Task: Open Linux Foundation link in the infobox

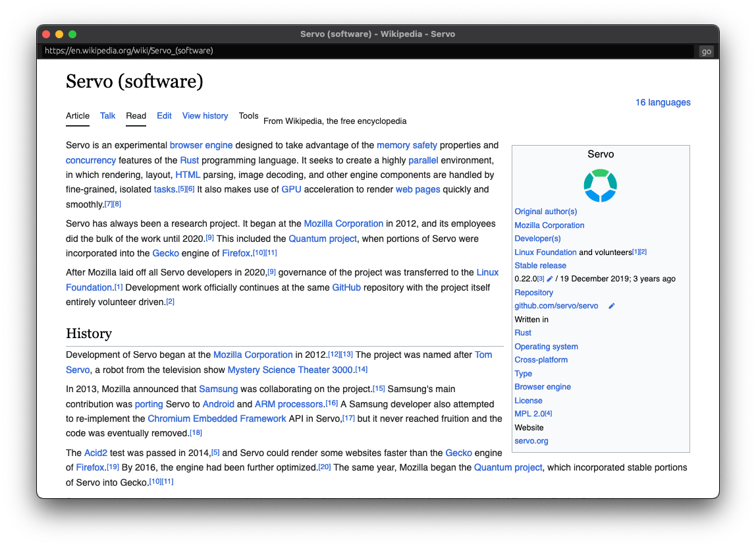Action: pos(545,252)
